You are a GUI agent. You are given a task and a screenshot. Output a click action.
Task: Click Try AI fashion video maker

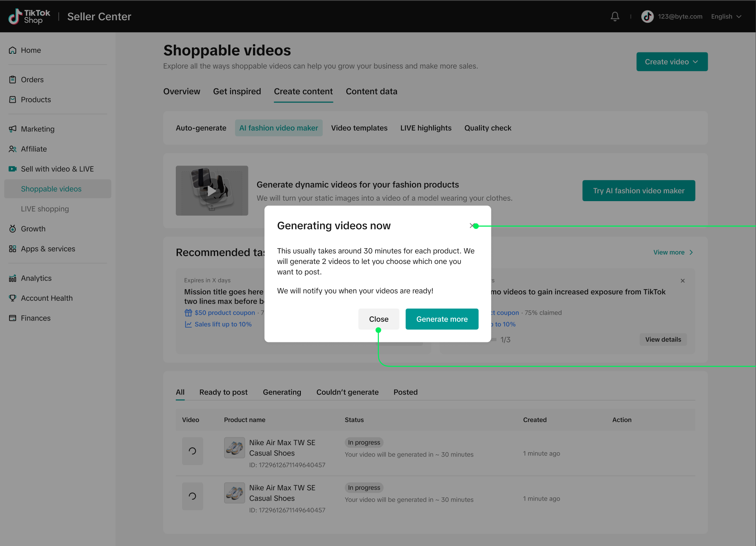pos(638,191)
